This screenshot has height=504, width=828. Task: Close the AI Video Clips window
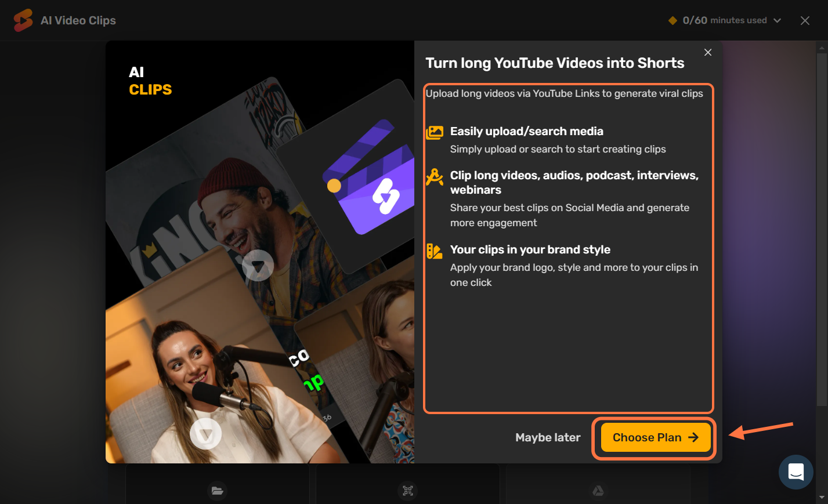click(x=805, y=20)
